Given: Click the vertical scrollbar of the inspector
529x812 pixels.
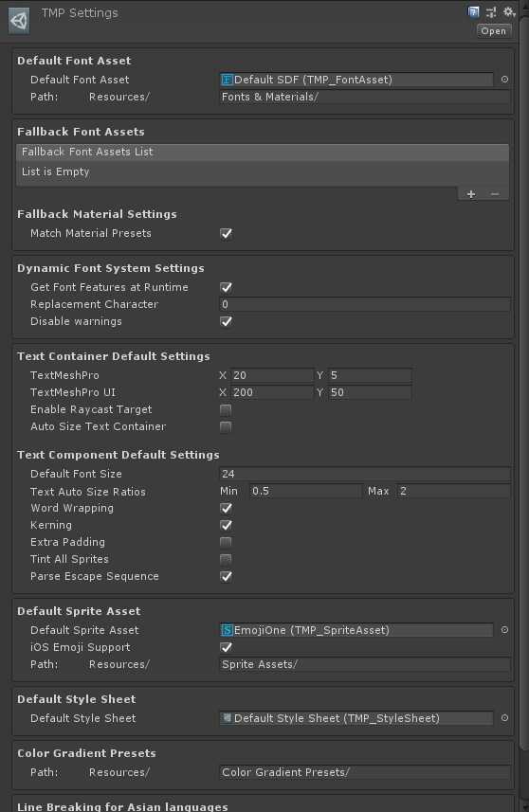Looking at the screenshot, I should pos(524,383).
